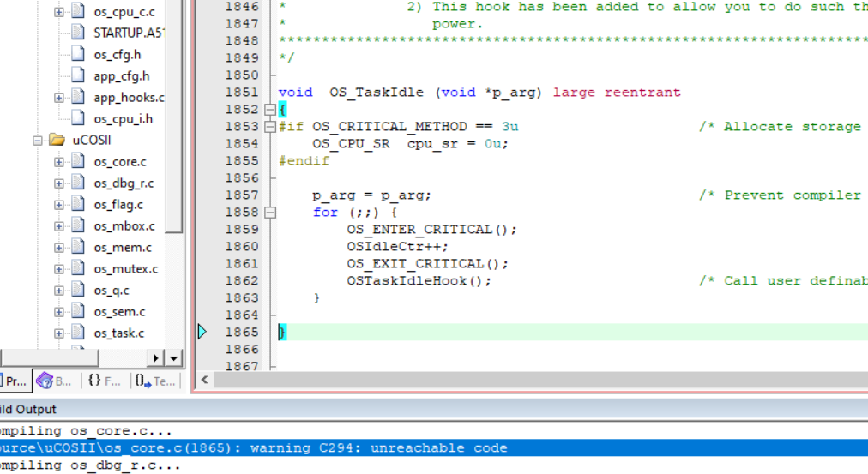Click the os_cpu_c.c file icon
The image size is (868, 474).
[x=78, y=10]
